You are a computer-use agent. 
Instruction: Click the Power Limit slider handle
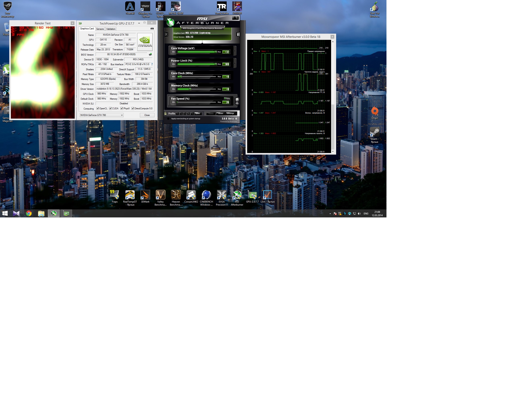tap(216, 64)
